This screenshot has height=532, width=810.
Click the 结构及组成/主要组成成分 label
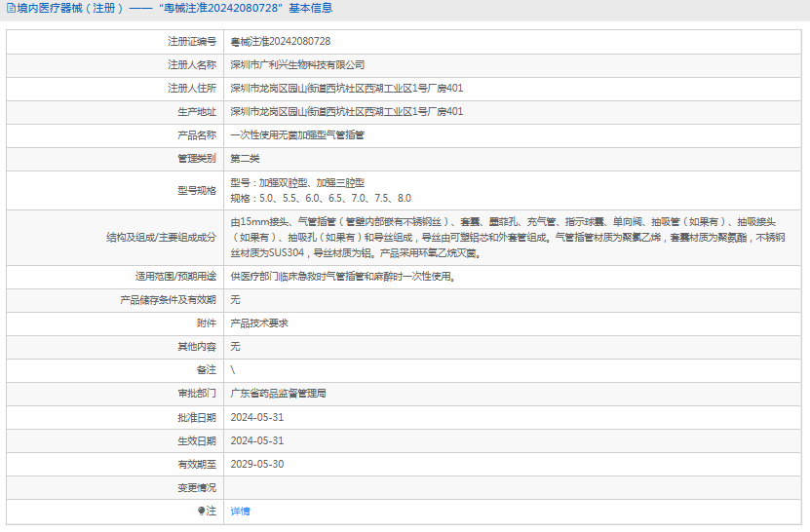[161, 238]
